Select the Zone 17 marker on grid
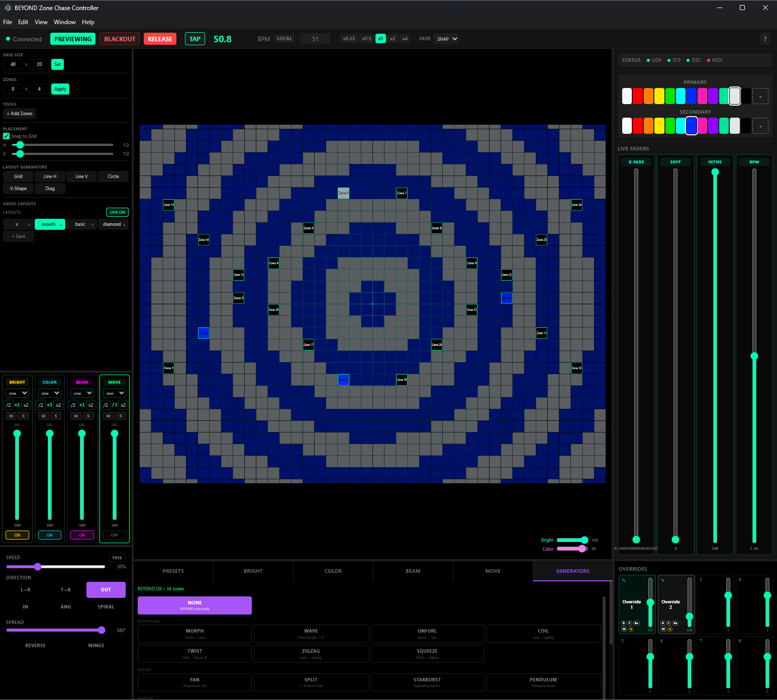The width and height of the screenshot is (777, 700). (308, 345)
